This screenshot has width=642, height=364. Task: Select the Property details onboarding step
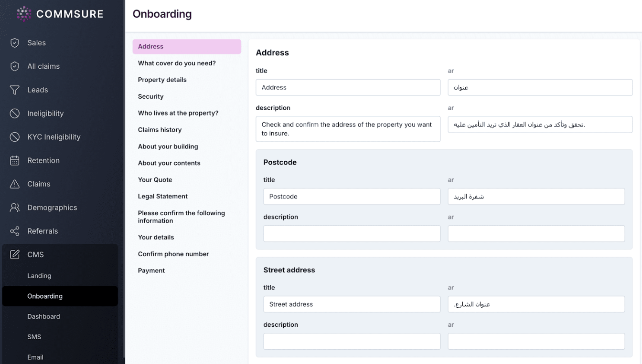pos(162,80)
